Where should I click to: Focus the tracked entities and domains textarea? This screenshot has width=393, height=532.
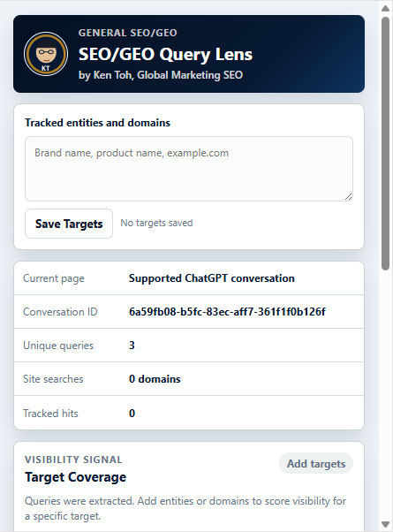click(189, 169)
